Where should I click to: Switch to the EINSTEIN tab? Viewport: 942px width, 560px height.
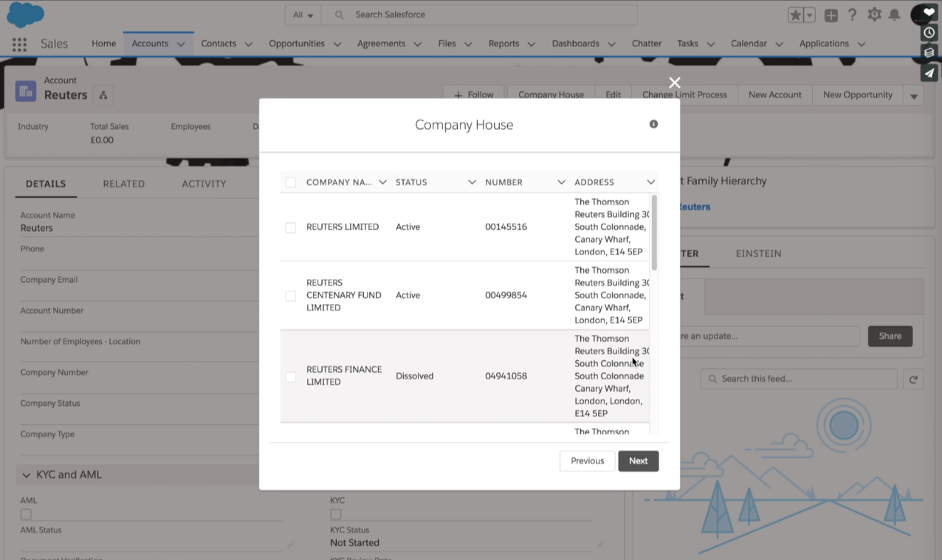tap(758, 253)
